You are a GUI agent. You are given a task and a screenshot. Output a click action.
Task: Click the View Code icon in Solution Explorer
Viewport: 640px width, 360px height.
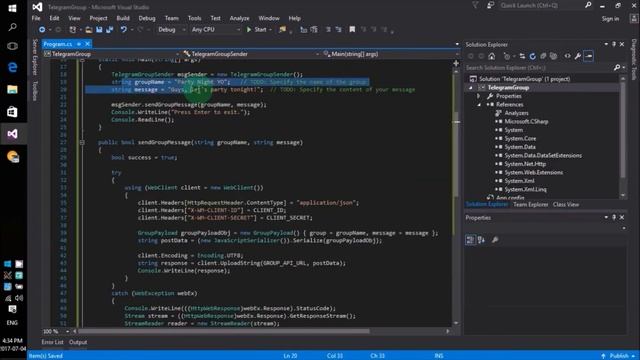tap(567, 56)
